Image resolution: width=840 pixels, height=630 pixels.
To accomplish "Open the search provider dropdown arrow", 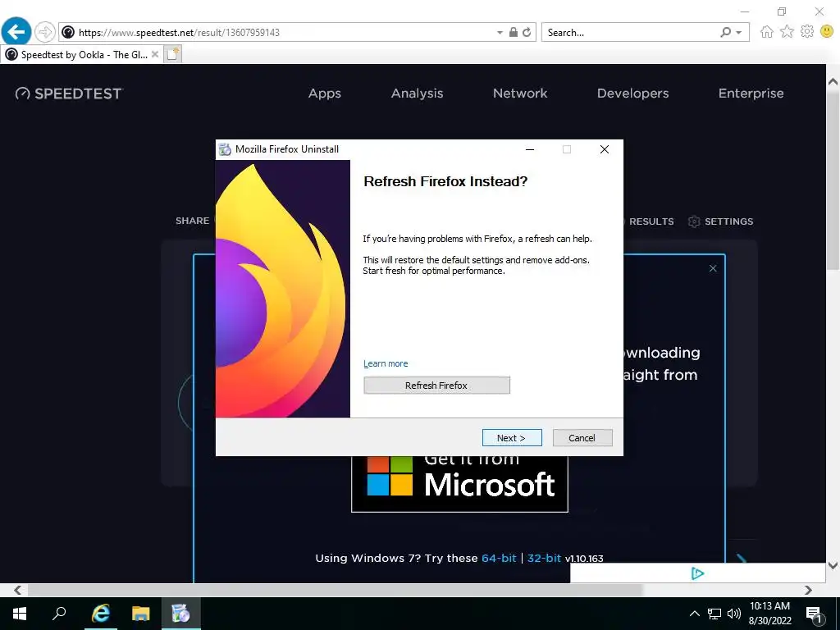I will [x=739, y=33].
